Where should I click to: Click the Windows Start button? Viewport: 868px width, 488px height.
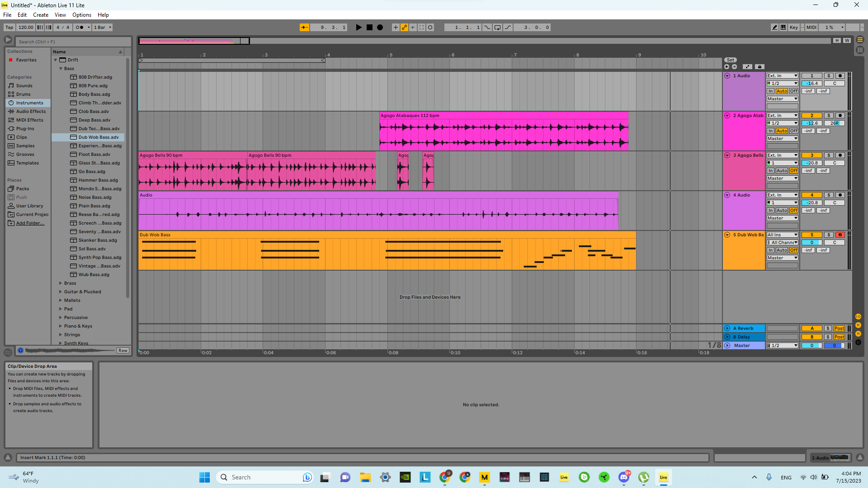coord(204,477)
